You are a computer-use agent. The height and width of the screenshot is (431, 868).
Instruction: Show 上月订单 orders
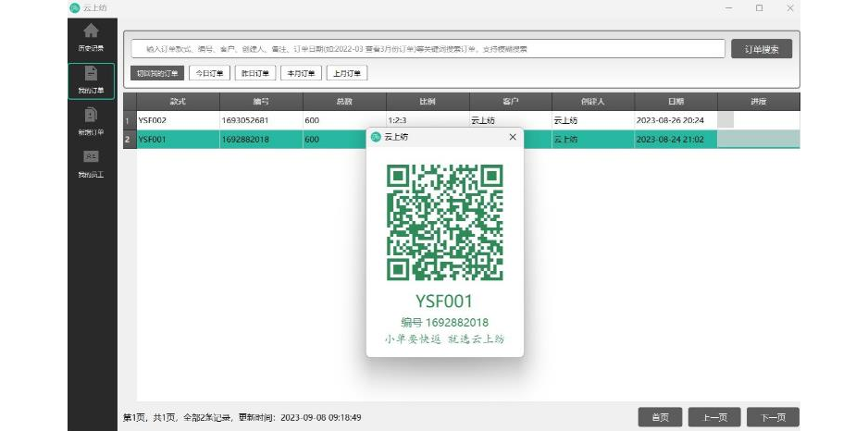(x=347, y=73)
